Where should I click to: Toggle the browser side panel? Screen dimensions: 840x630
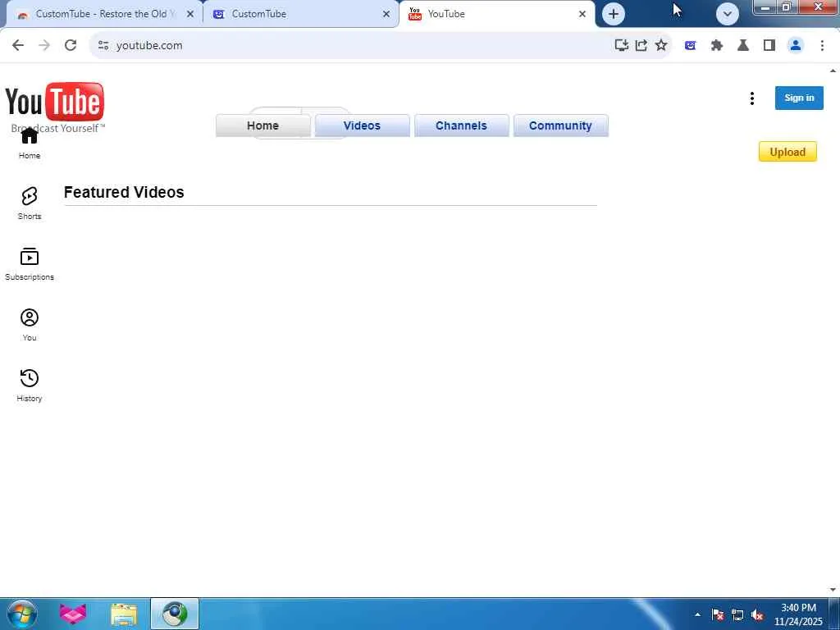click(769, 46)
